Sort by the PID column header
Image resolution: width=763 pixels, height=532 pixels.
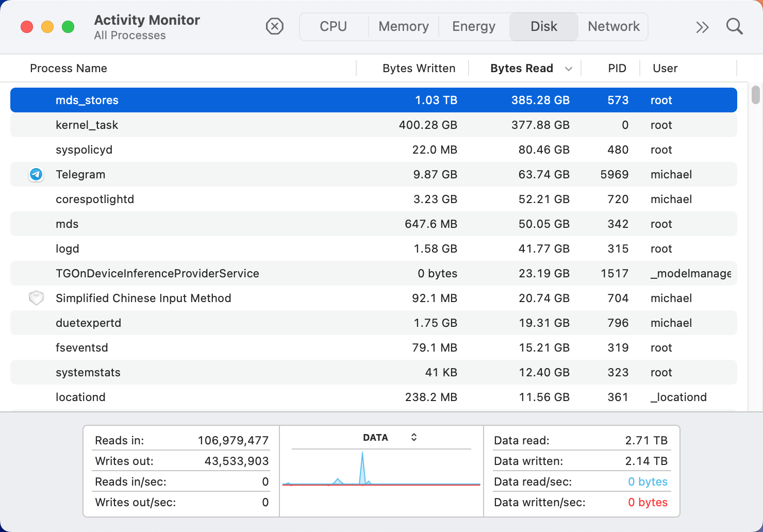coord(617,68)
